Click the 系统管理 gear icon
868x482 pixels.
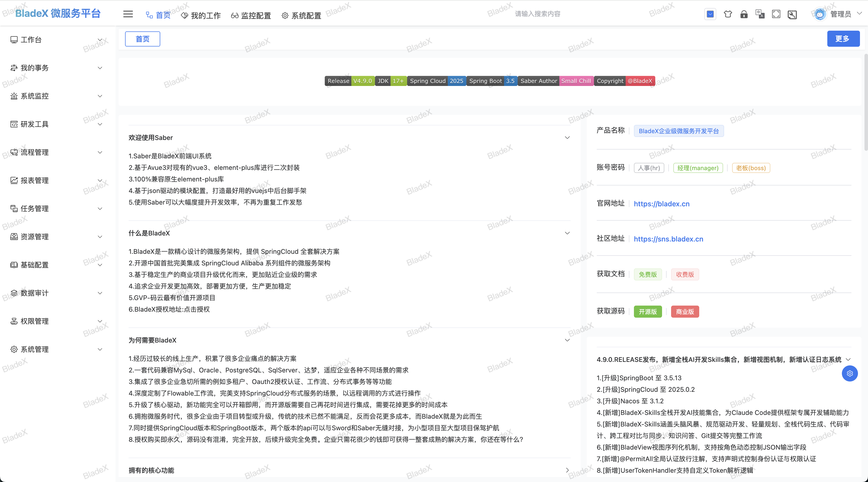tap(14, 349)
